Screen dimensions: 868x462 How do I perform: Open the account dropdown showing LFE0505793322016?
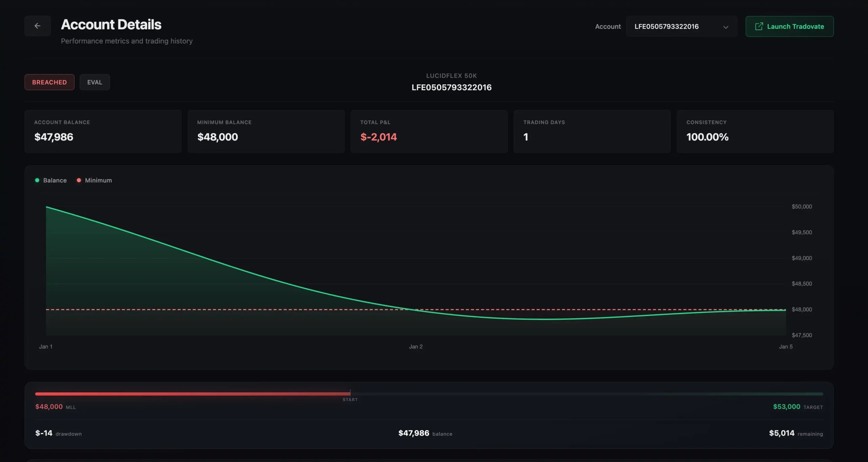point(680,26)
